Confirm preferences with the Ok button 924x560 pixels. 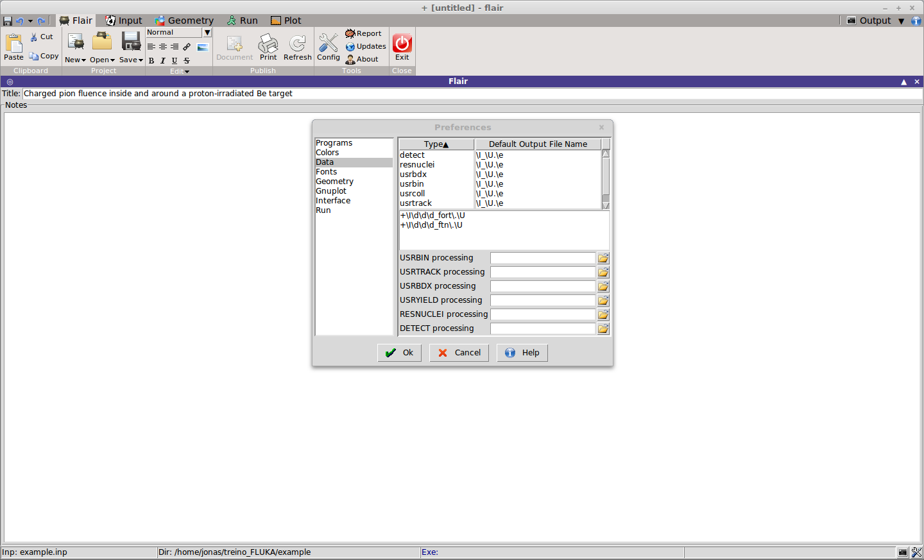click(399, 353)
